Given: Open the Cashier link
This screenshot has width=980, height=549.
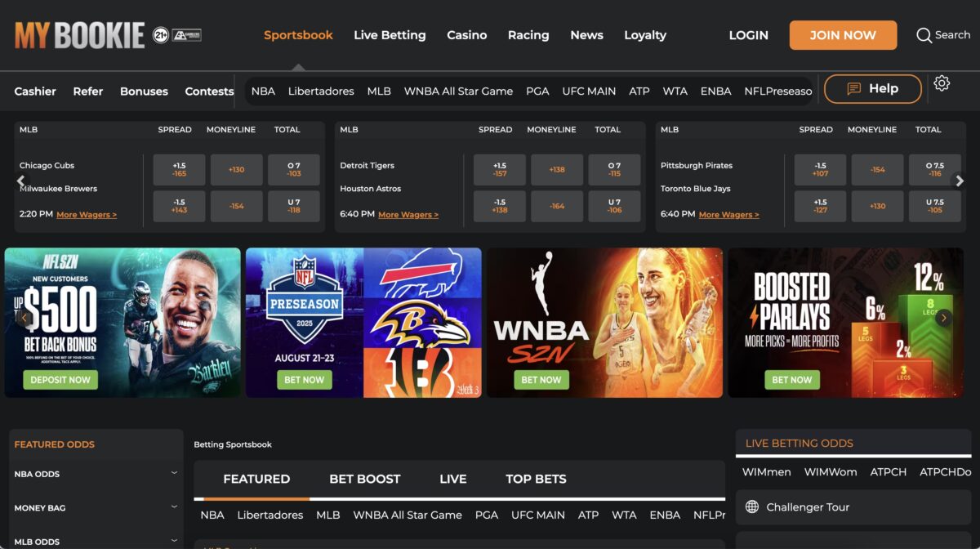Looking at the screenshot, I should pyautogui.click(x=35, y=91).
